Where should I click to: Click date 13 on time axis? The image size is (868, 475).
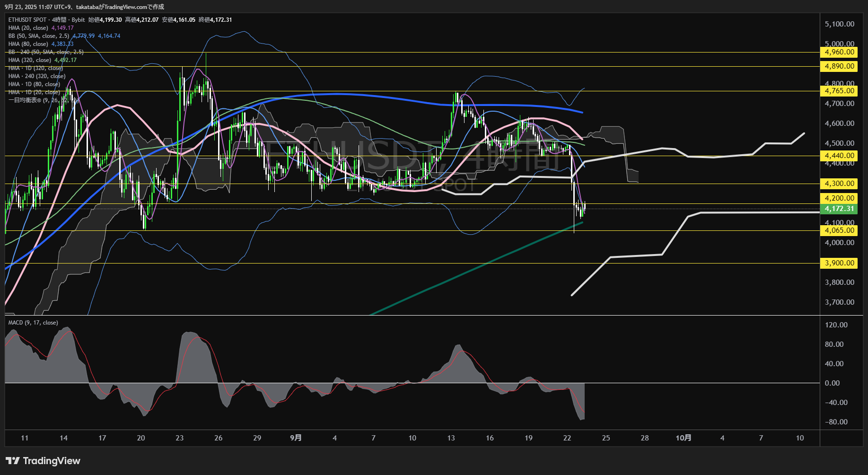click(451, 438)
